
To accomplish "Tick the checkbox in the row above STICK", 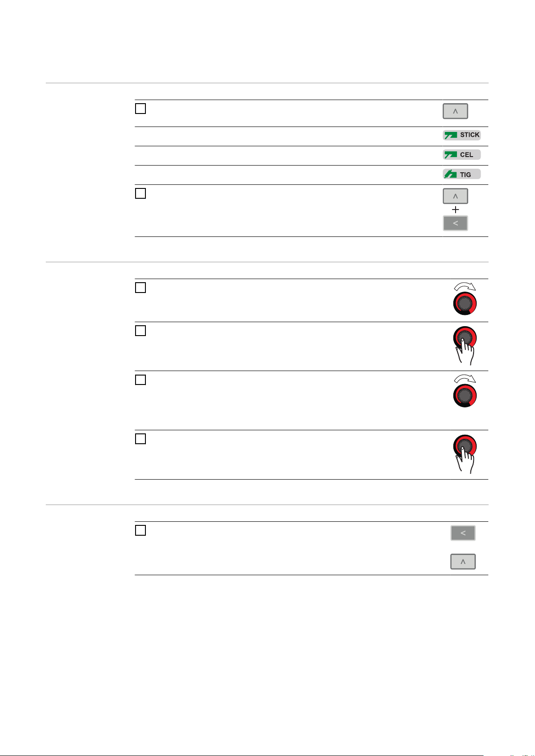I will tap(140, 109).
